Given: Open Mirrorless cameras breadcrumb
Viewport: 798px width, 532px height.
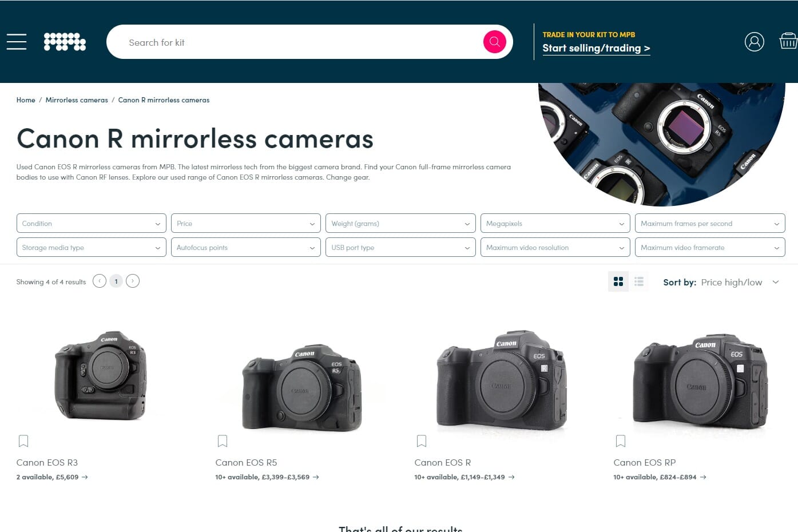Looking at the screenshot, I should click(77, 100).
